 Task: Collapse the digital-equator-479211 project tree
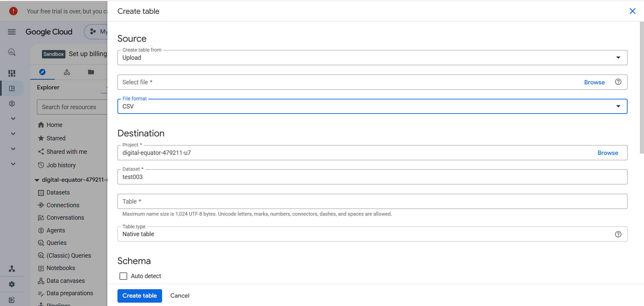(37, 180)
